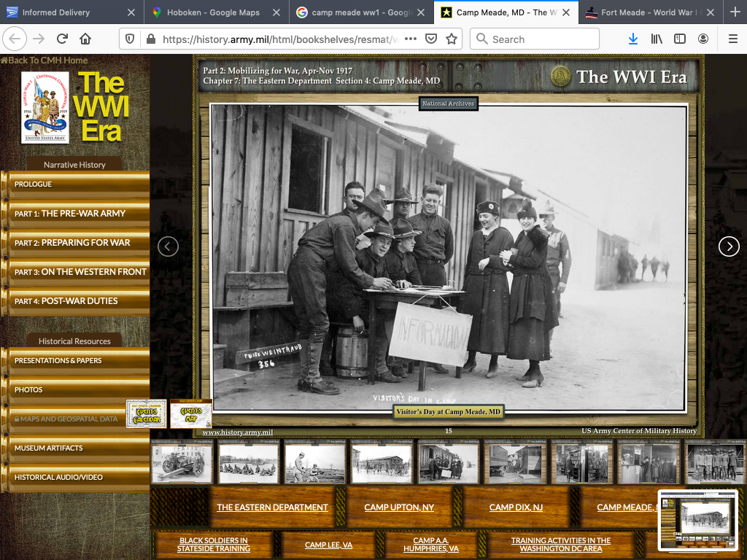This screenshot has width=747, height=560.
Task: Open the Firefox downloads panel
Action: click(x=633, y=39)
